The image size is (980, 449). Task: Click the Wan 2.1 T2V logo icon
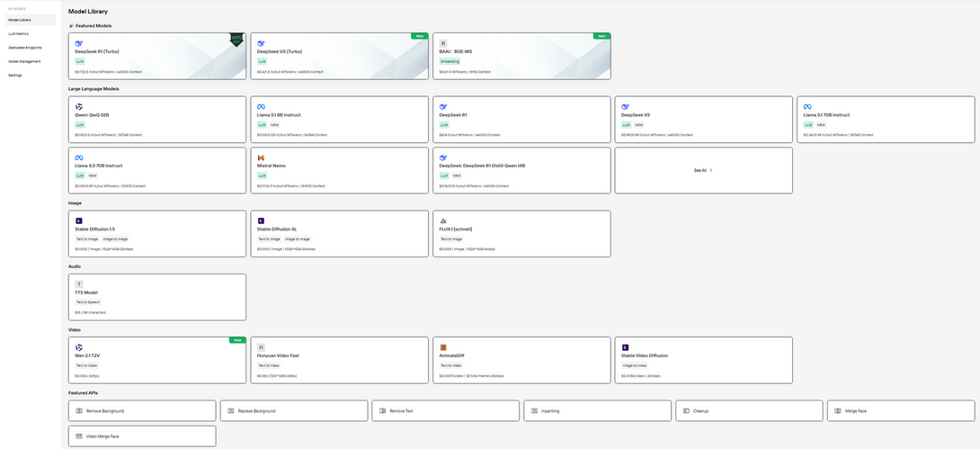(x=79, y=347)
